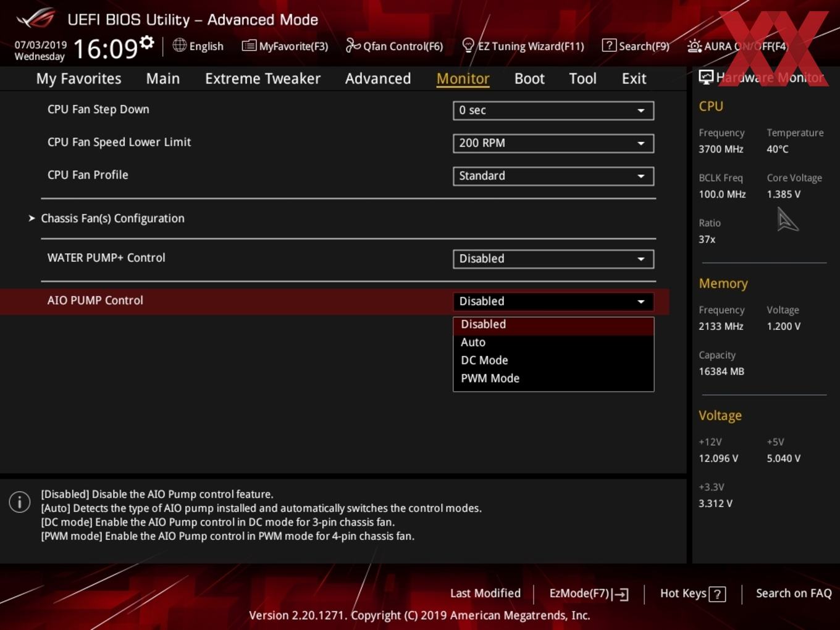Click +3.3V reading 3.312 V
Image resolution: width=840 pixels, height=630 pixels.
(715, 504)
